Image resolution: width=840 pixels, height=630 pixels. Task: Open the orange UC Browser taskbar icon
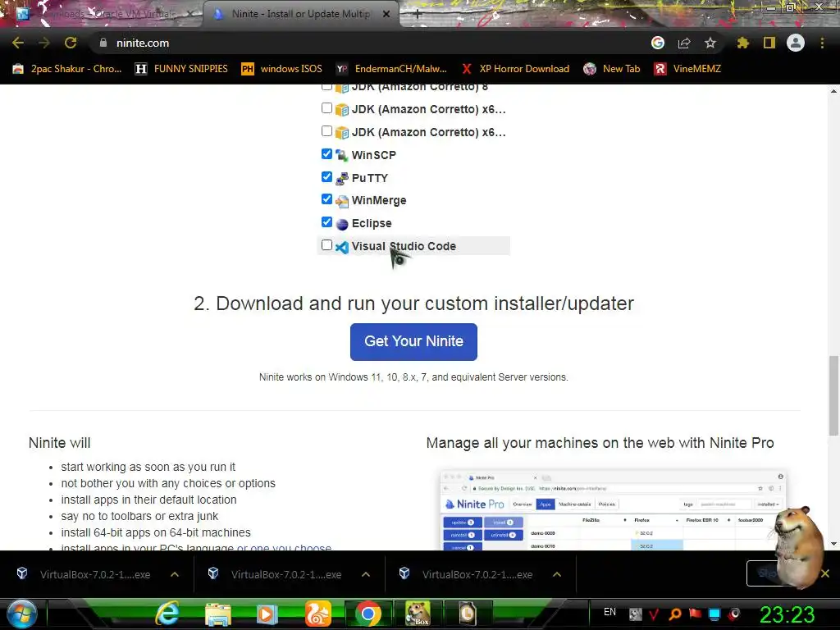[317, 614]
